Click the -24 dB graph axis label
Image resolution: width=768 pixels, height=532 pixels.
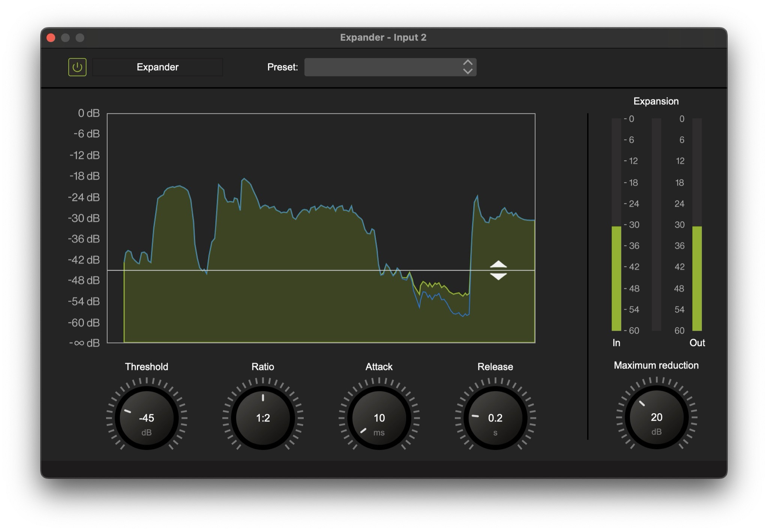tap(84, 197)
